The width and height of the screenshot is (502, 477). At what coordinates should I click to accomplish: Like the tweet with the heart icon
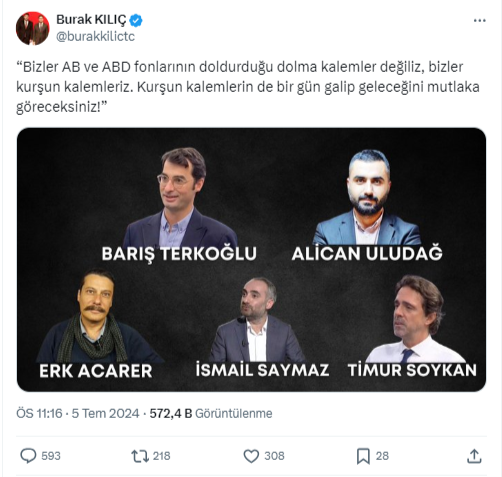251,456
